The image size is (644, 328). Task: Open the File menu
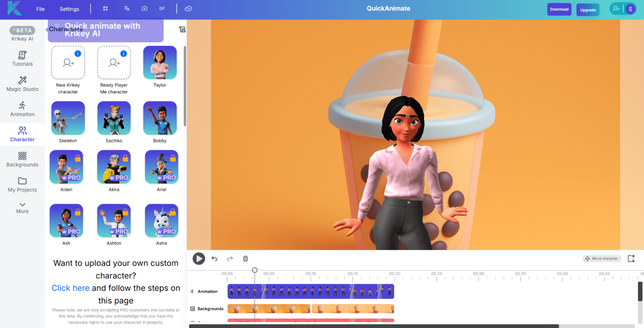tap(40, 9)
